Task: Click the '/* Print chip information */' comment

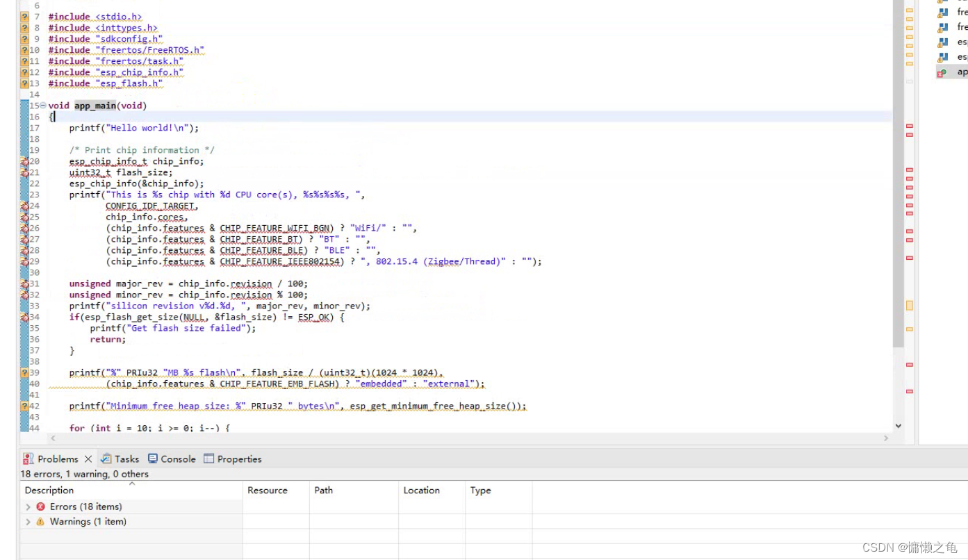Action: [142, 150]
